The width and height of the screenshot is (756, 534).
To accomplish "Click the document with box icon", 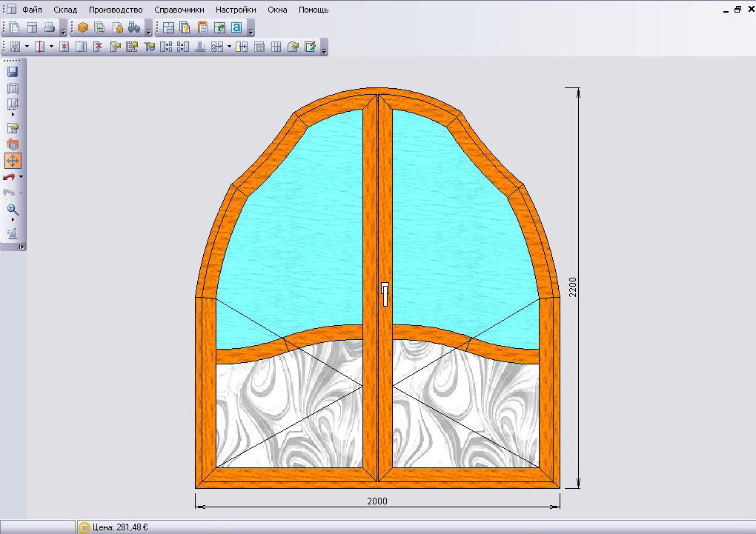I will [117, 27].
